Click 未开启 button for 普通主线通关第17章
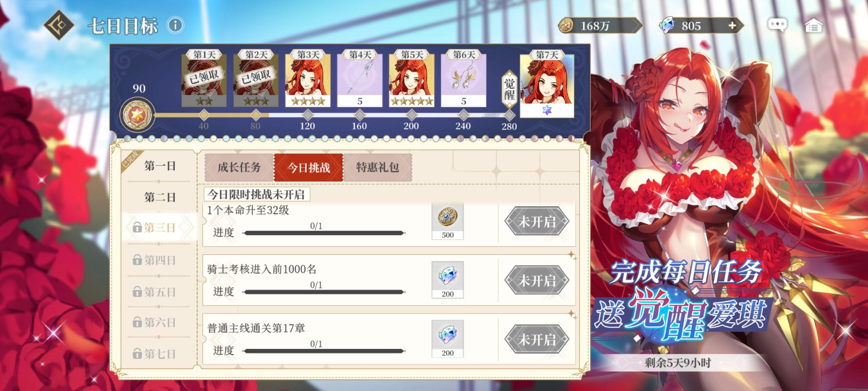Viewport: 868px width, 391px height. tap(537, 339)
